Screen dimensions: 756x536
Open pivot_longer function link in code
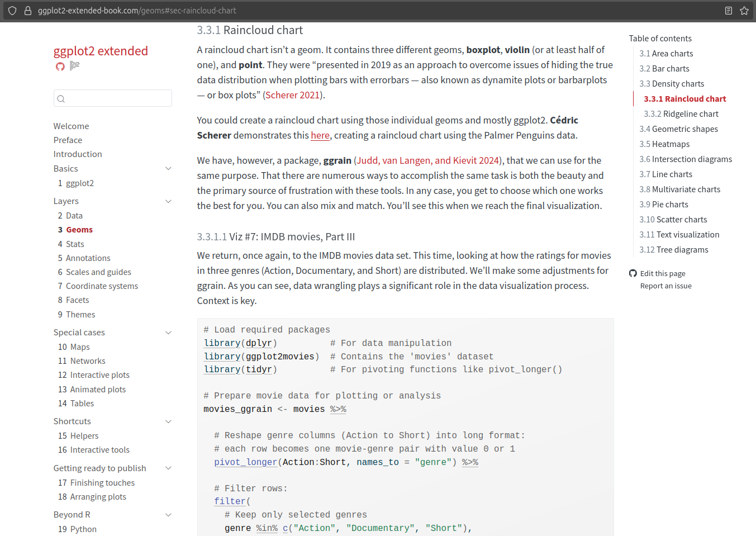click(246, 462)
